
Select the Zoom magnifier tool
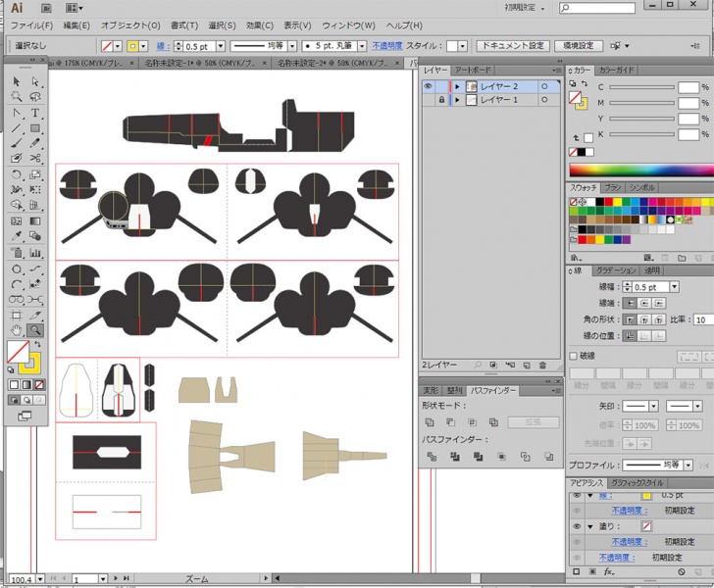(x=35, y=330)
